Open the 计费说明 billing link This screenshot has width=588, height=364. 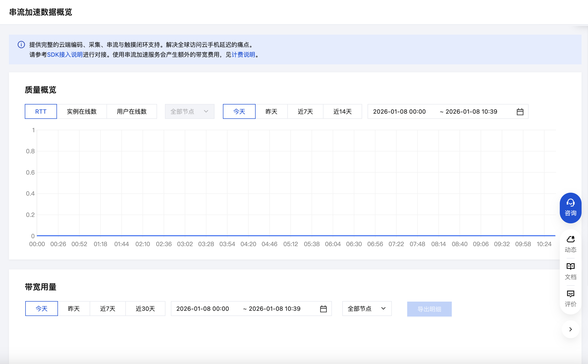[243, 54]
